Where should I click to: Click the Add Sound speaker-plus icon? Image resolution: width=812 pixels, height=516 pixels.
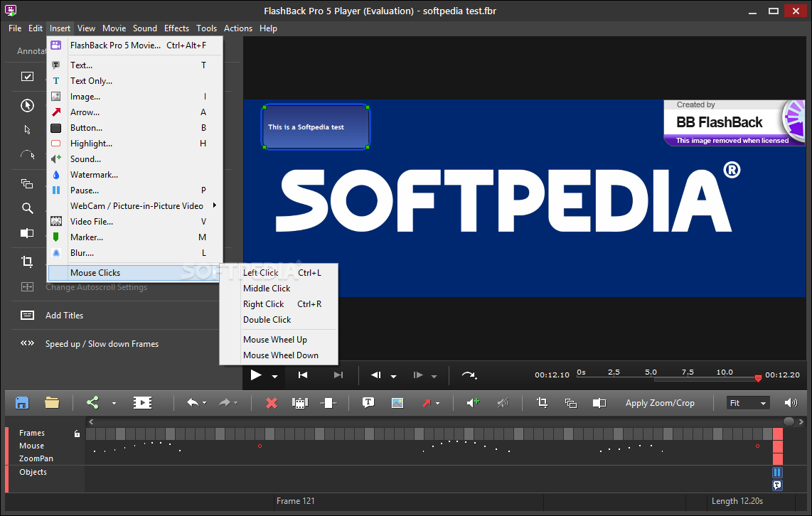click(x=473, y=403)
